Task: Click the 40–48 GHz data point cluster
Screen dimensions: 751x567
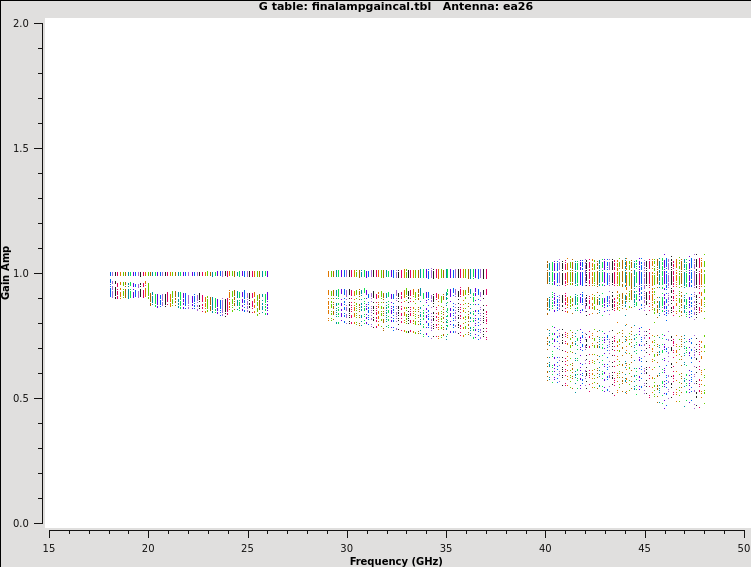Action: click(626, 330)
